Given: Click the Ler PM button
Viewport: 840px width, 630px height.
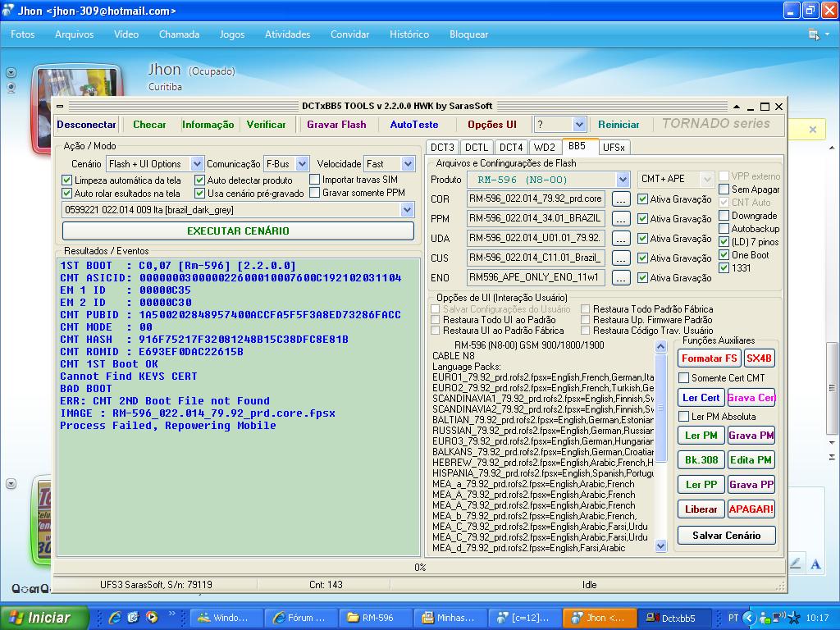Looking at the screenshot, I should point(701,436).
